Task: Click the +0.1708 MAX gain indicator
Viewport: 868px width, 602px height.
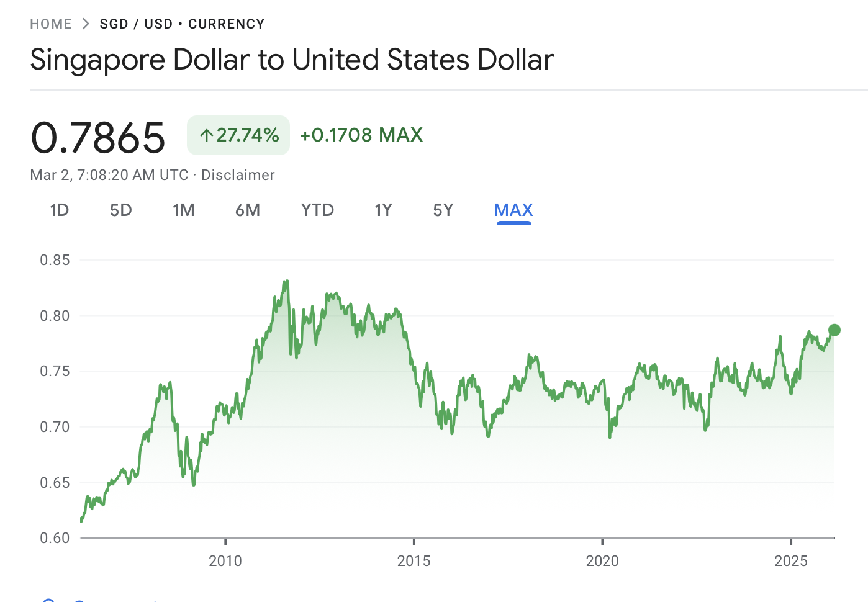Action: point(361,135)
